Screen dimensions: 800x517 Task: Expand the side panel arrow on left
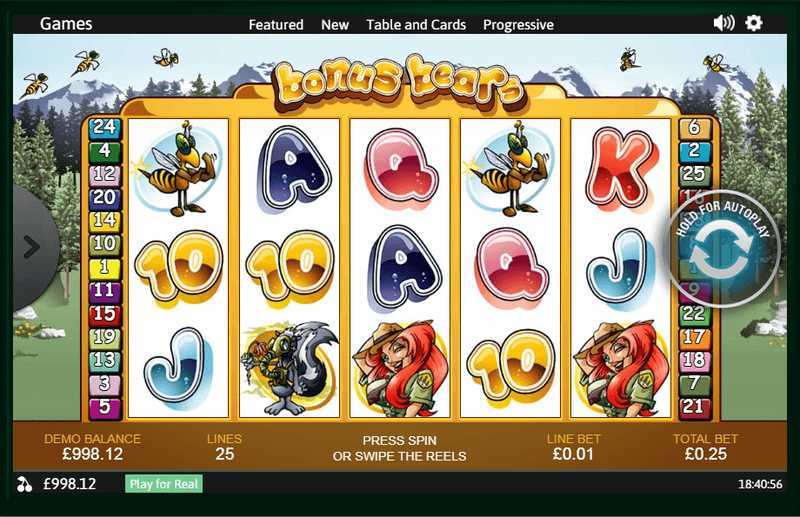[31, 247]
